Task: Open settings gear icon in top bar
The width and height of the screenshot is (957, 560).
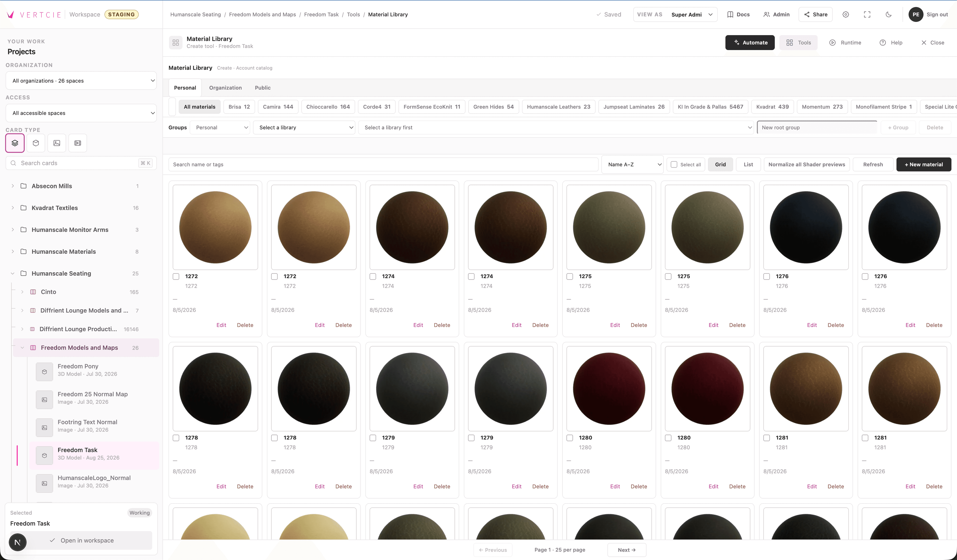Action: coord(845,14)
